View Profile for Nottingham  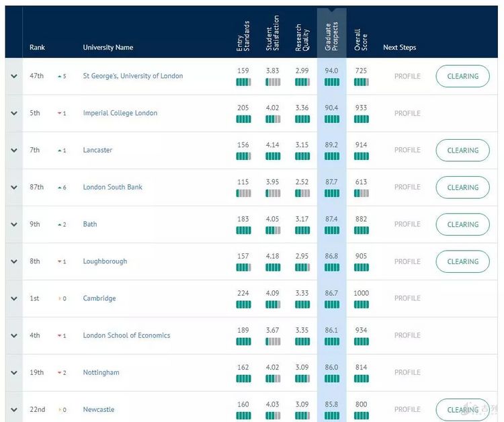click(x=407, y=372)
